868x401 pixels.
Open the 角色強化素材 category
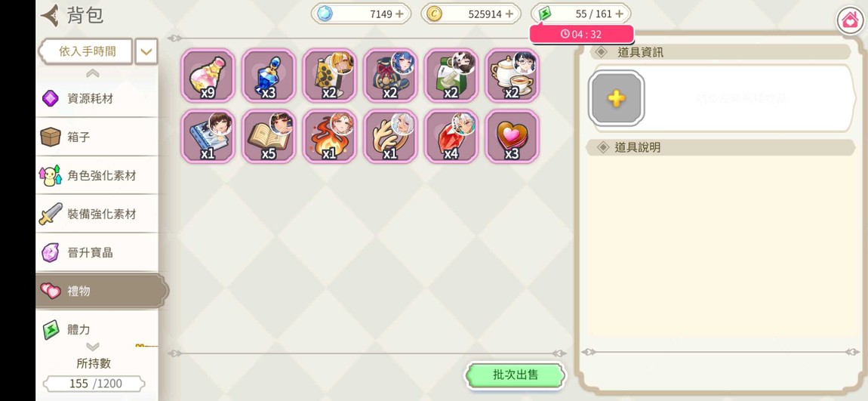coord(97,175)
